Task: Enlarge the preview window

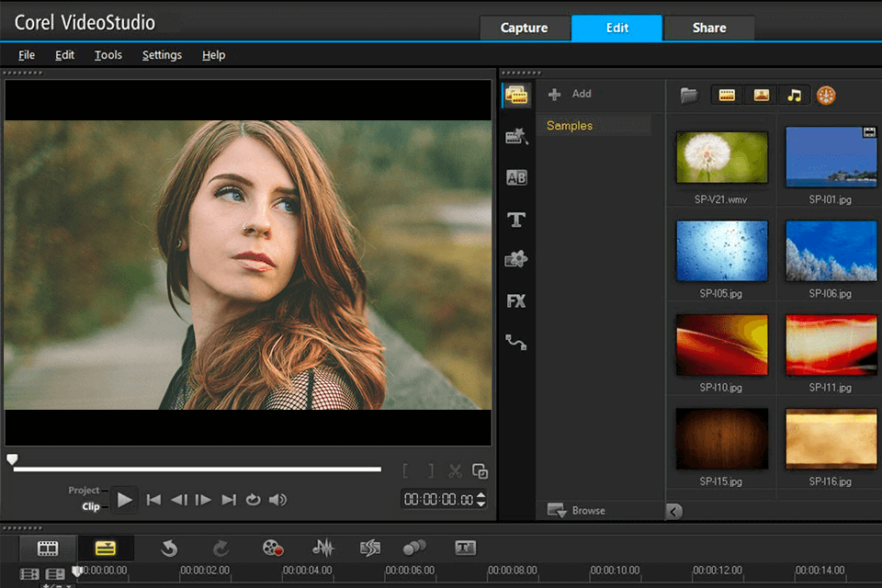Action: pyautogui.click(x=480, y=471)
